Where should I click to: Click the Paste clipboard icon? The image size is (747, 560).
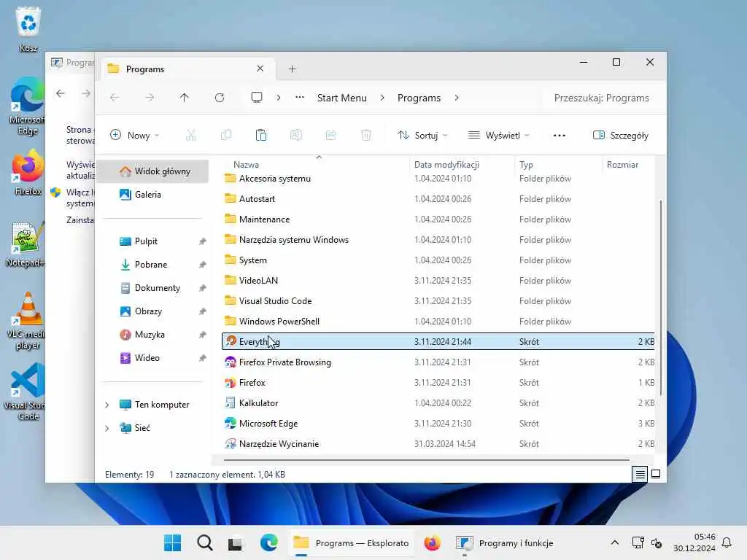[261, 135]
